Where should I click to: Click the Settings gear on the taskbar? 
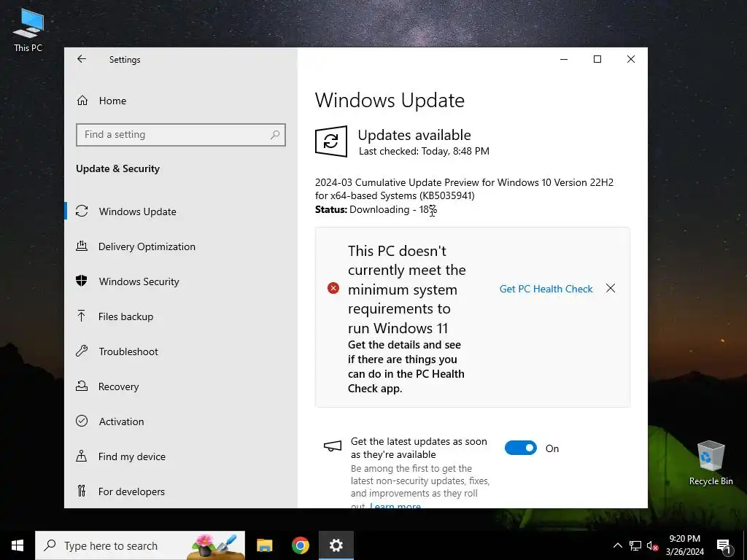(336, 545)
